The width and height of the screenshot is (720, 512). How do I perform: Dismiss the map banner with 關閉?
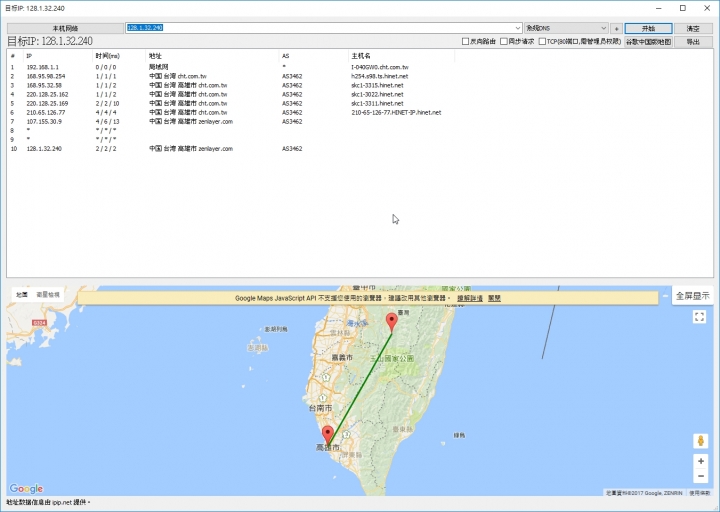coord(494,298)
